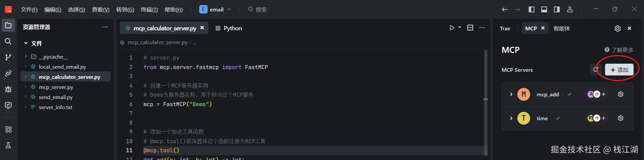The image size is (644, 160).
Task: Refresh the MCP Servers list
Action: pos(595,70)
